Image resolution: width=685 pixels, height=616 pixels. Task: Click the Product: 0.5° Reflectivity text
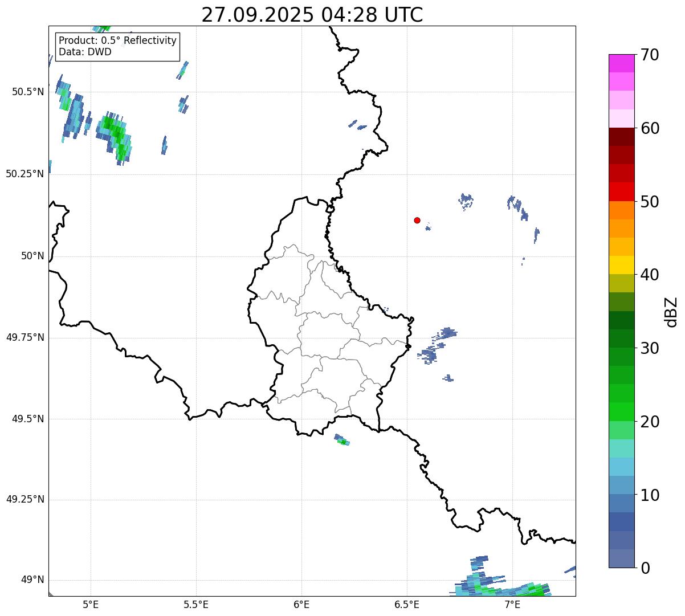[117, 41]
